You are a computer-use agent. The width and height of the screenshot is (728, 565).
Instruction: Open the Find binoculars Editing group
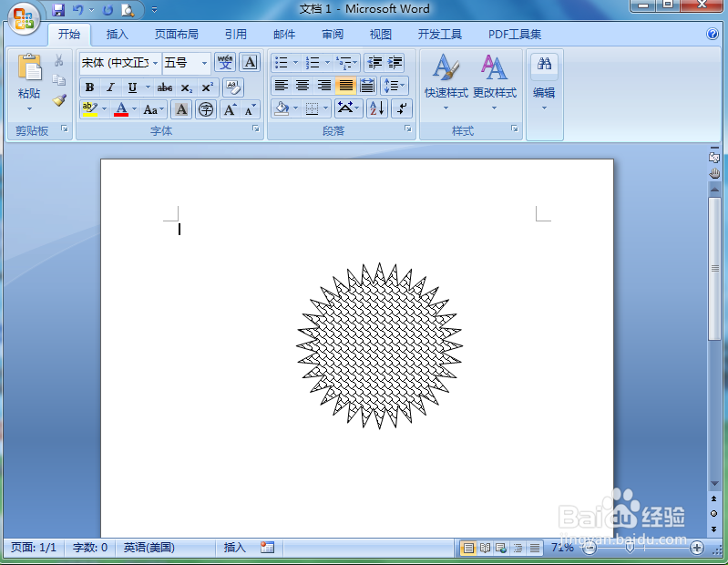544,63
